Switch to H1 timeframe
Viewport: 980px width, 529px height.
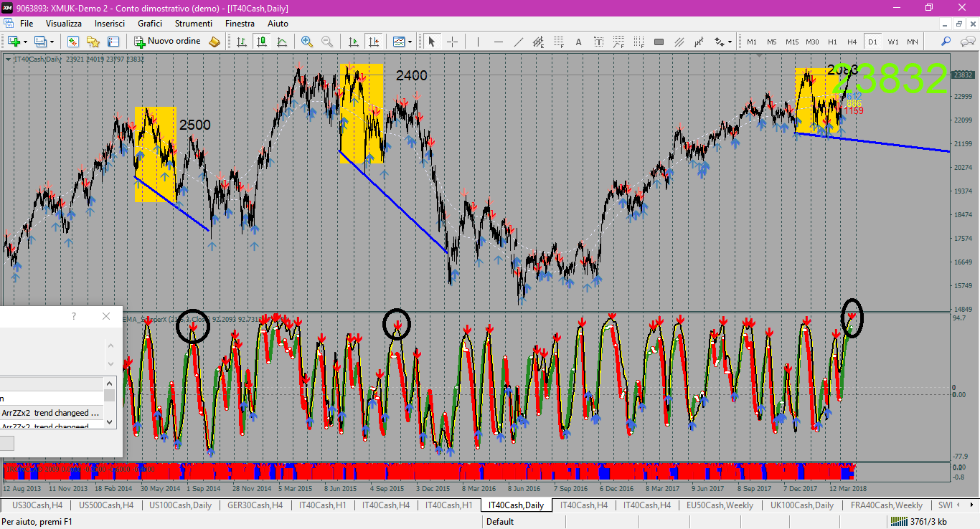[x=832, y=42]
